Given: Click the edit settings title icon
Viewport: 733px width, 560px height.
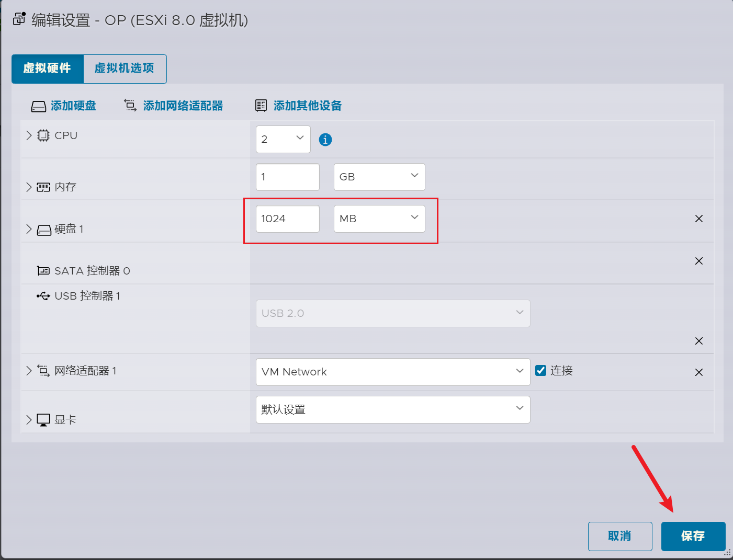Looking at the screenshot, I should 19,19.
